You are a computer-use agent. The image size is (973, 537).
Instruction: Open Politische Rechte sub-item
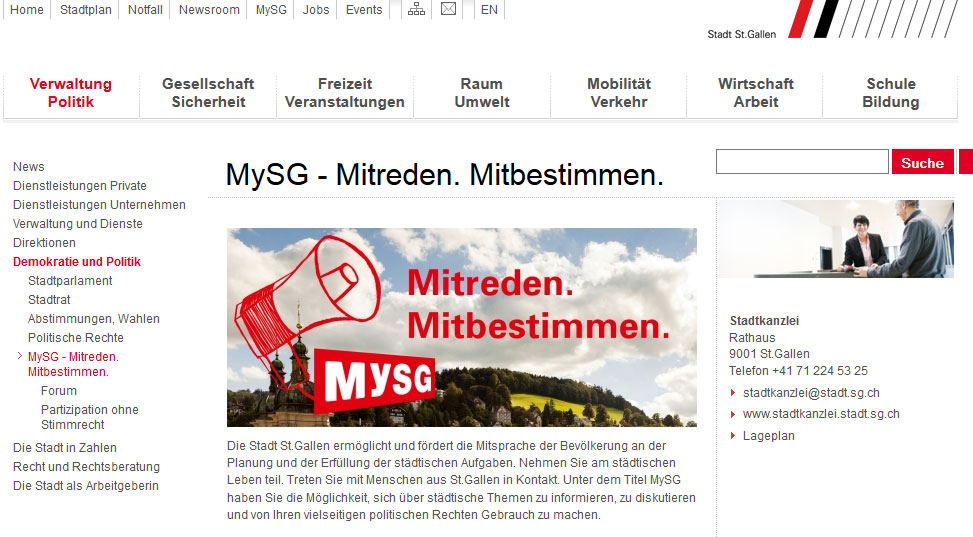tap(76, 338)
